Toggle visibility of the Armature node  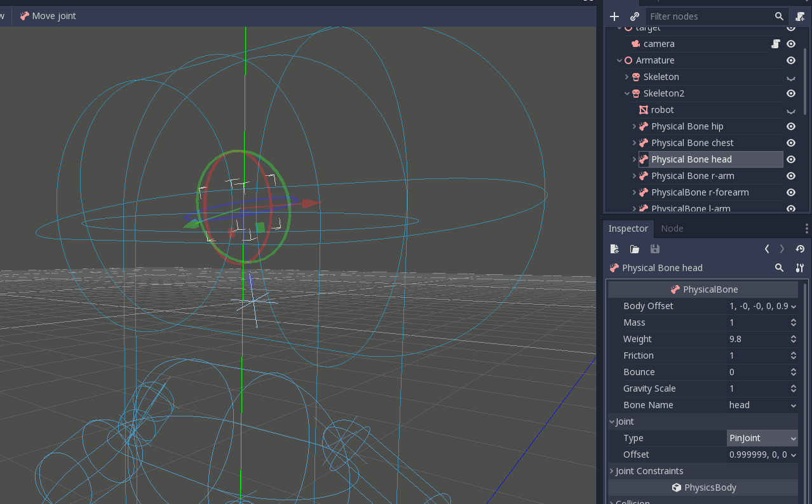(x=790, y=60)
